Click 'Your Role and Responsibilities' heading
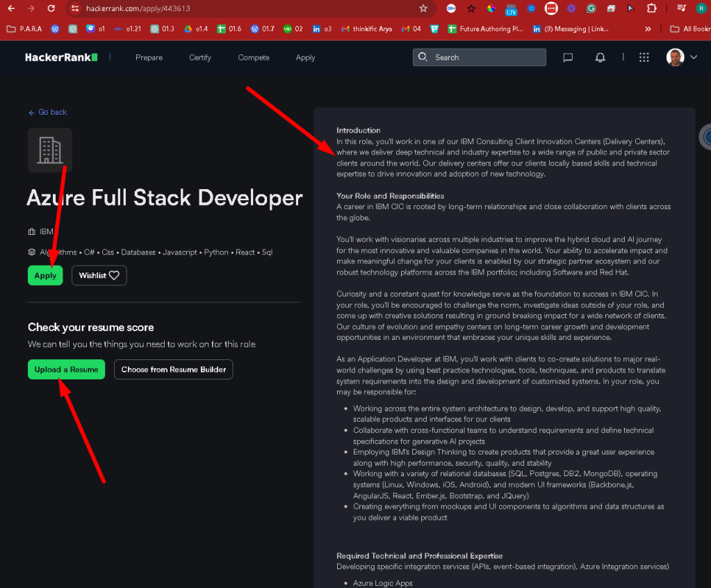The height and width of the screenshot is (588, 711). click(x=390, y=196)
